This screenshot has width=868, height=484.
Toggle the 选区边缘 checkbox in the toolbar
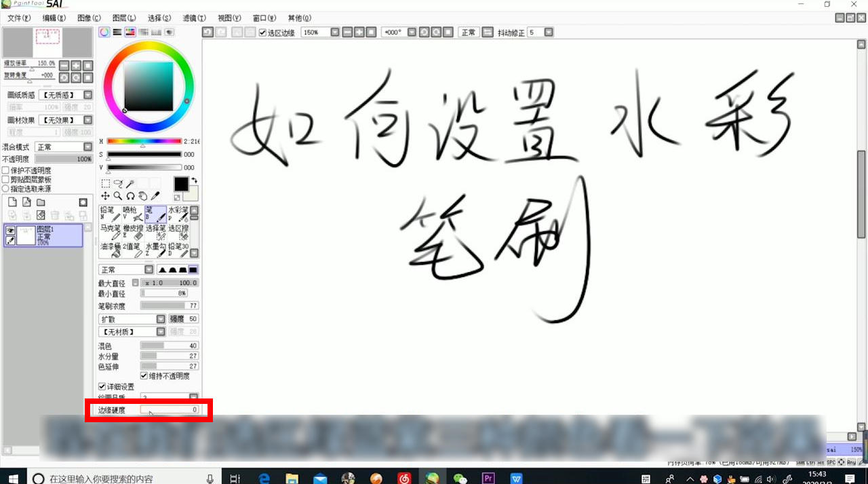263,31
